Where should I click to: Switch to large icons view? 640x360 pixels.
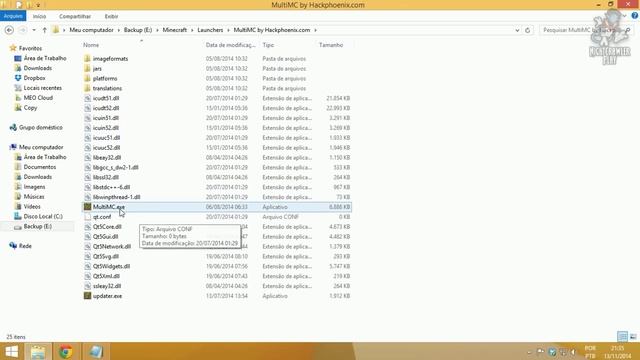[x=633, y=337]
